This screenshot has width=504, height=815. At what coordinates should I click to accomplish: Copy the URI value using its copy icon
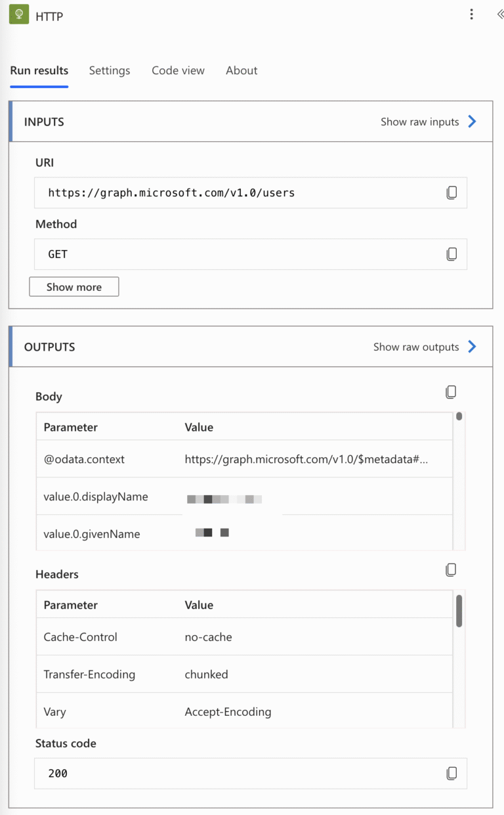(451, 192)
